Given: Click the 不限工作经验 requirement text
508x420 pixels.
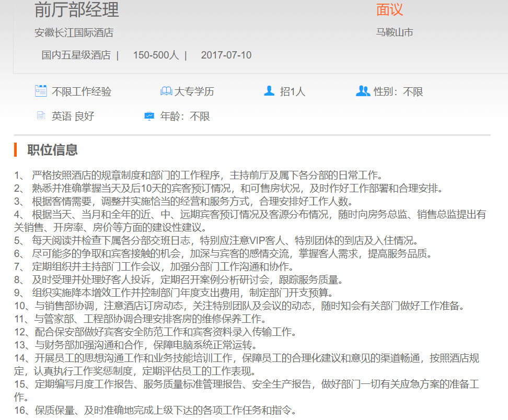Looking at the screenshot, I should (x=82, y=92).
